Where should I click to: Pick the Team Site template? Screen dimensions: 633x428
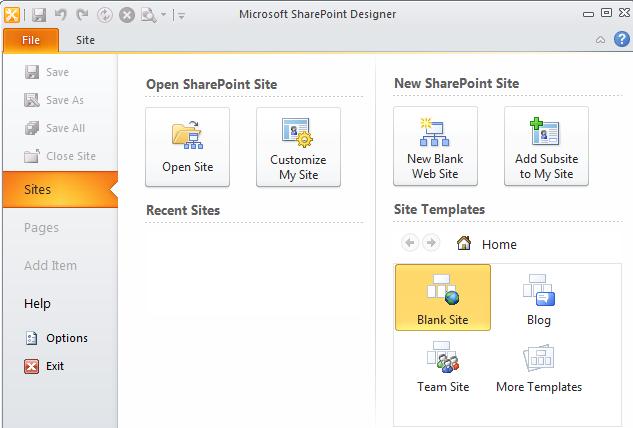(x=442, y=365)
